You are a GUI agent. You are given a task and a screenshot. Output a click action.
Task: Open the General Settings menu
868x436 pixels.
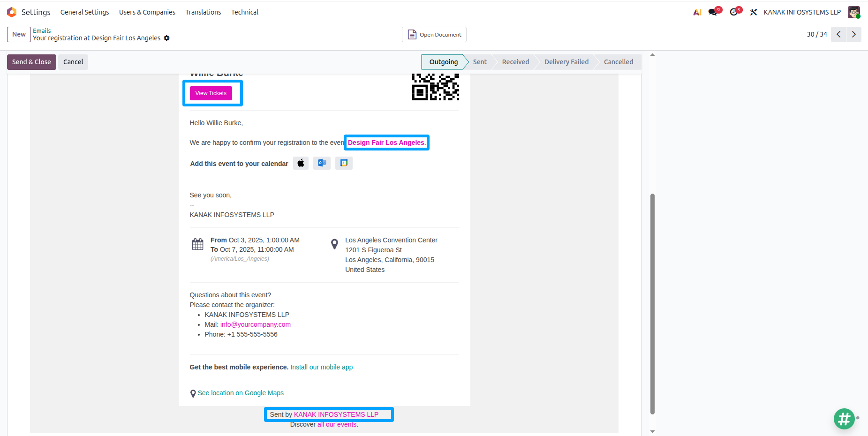pyautogui.click(x=84, y=12)
